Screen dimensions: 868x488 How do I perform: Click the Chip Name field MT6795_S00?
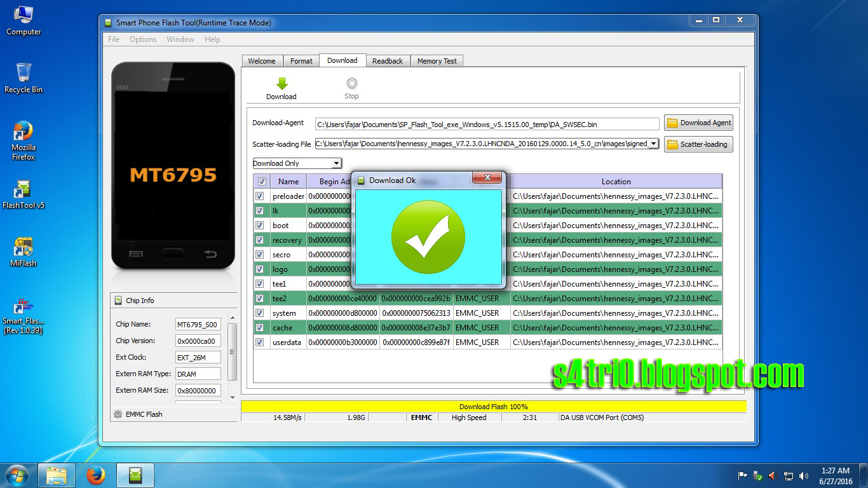click(x=198, y=324)
